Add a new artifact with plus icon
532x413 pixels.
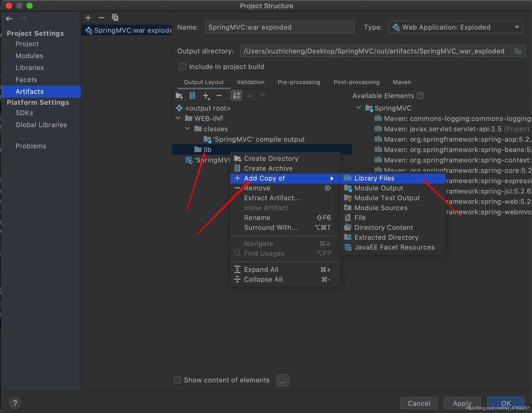[88, 18]
